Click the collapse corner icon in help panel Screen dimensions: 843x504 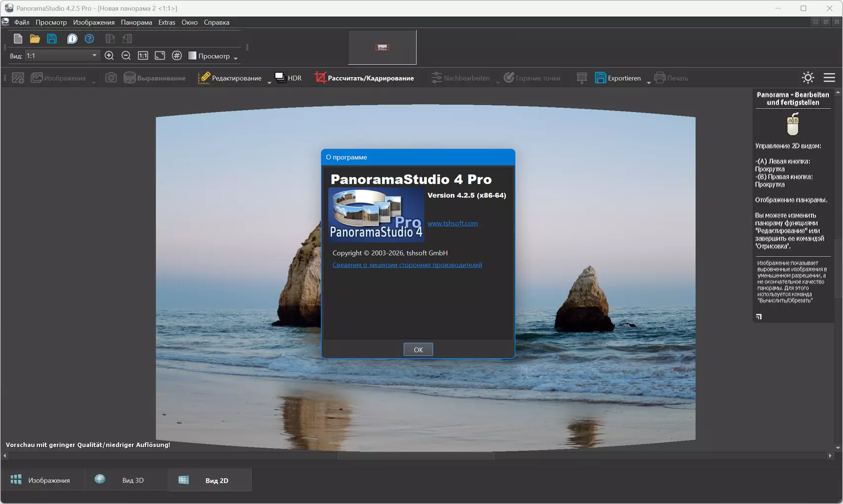[x=759, y=316]
